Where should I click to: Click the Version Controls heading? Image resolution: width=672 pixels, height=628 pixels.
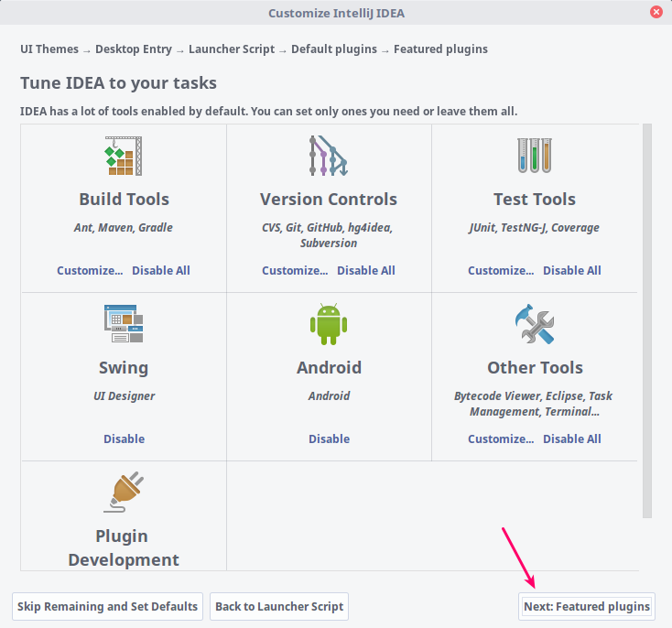[x=329, y=200]
